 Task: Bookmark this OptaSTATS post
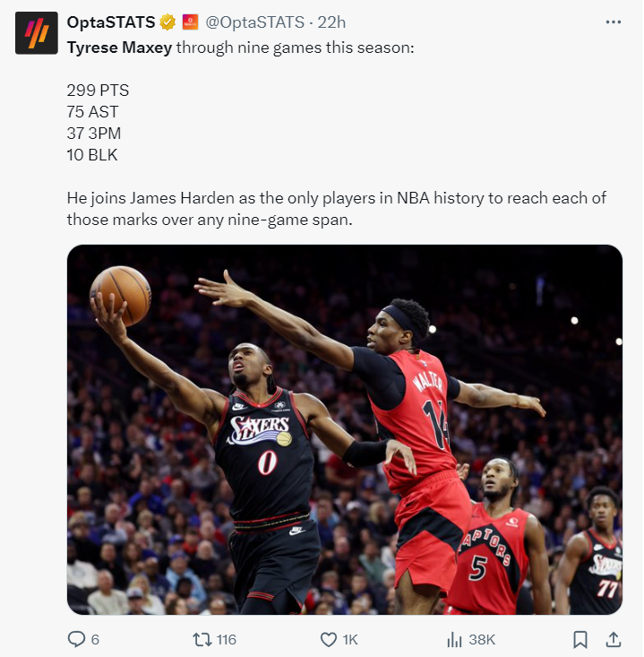click(580, 639)
